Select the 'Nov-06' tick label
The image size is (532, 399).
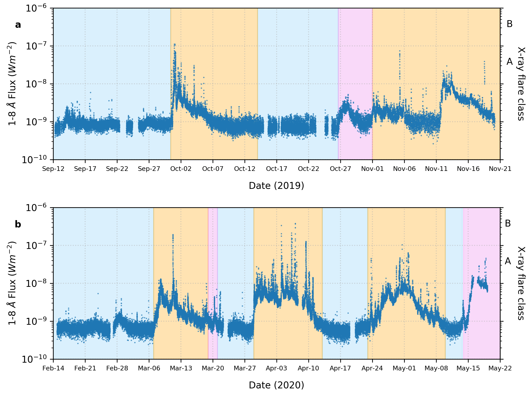(404, 169)
